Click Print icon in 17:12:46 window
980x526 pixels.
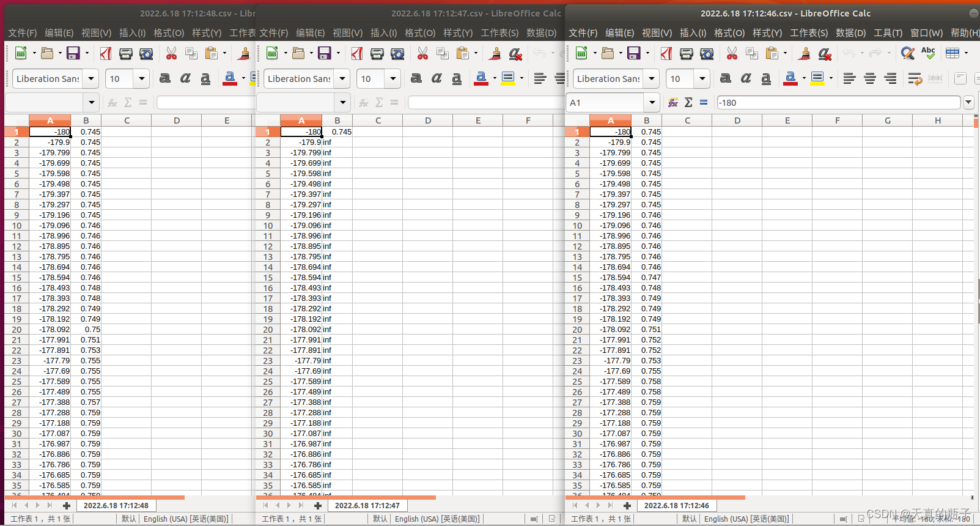pos(687,54)
